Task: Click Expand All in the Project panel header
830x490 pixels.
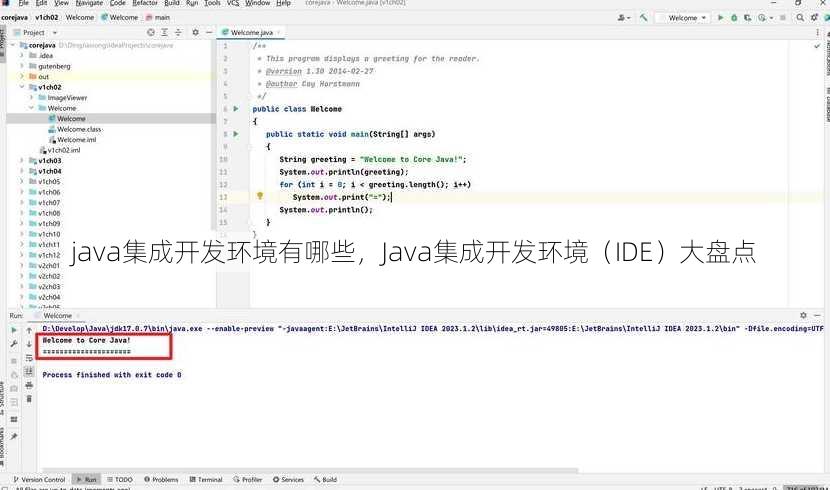Action: point(165,32)
